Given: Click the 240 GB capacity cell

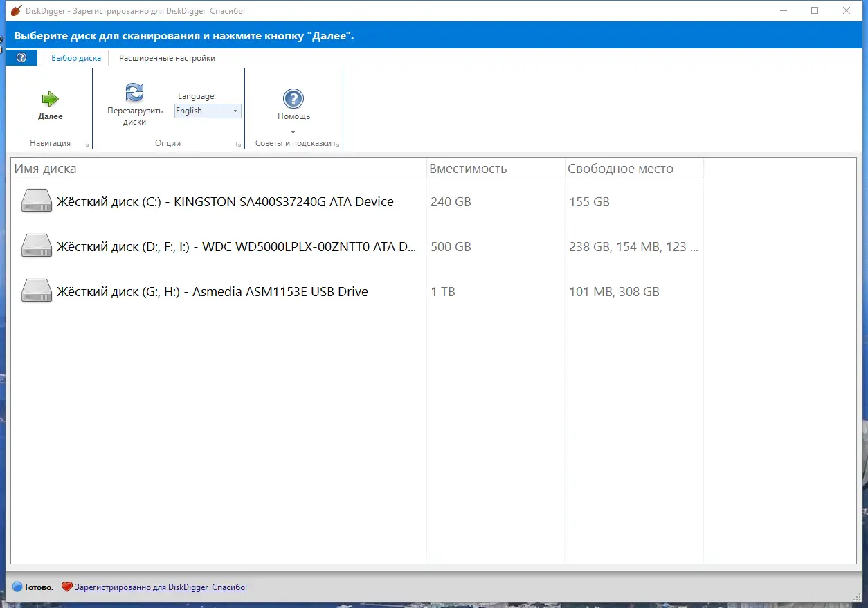Looking at the screenshot, I should [x=451, y=202].
